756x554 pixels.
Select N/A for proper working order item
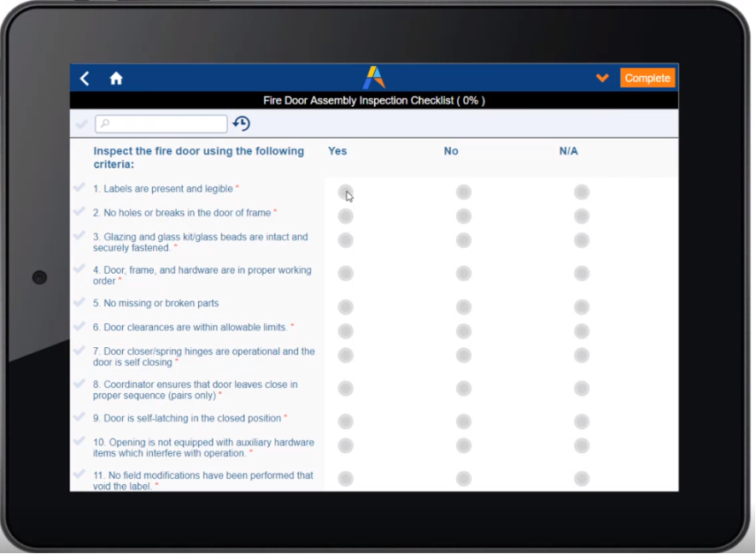click(582, 274)
